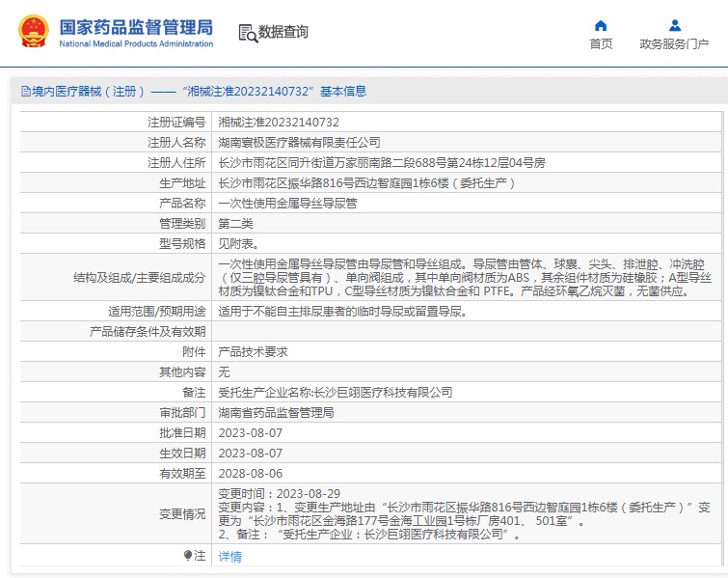The height and width of the screenshot is (578, 728).
Task: Open the 政务服务门户 text link
Action: coord(674,44)
